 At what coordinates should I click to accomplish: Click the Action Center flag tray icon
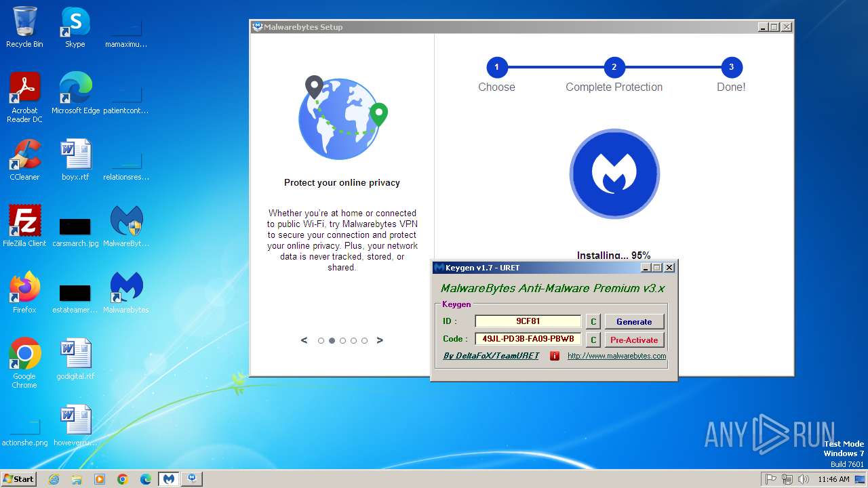[x=771, y=479]
